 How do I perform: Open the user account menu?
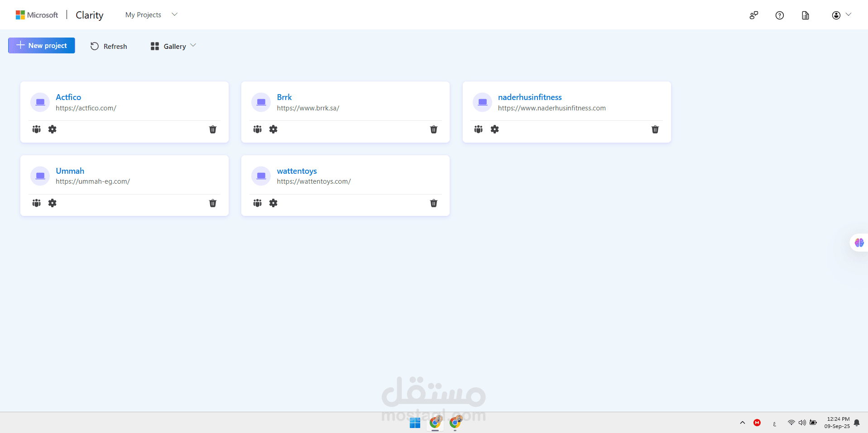pyautogui.click(x=841, y=15)
